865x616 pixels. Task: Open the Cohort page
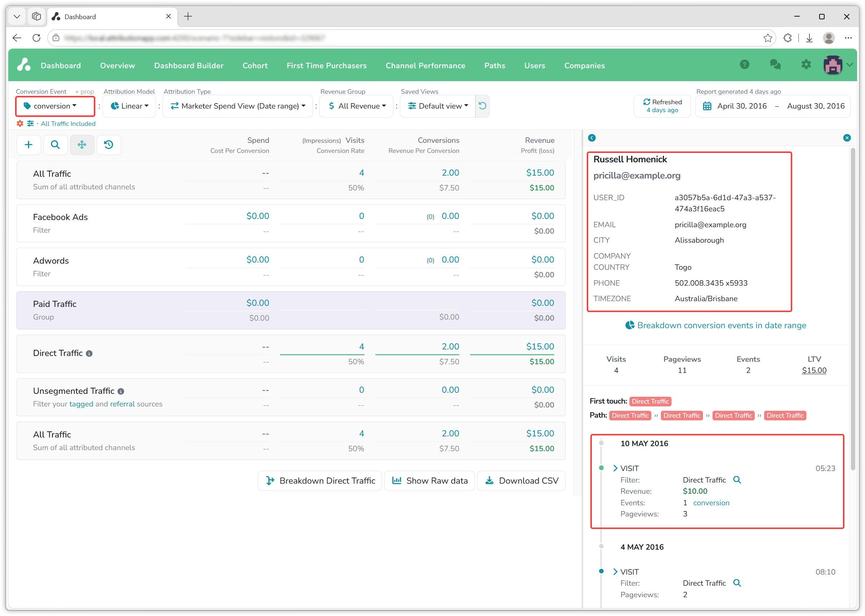[x=255, y=66]
